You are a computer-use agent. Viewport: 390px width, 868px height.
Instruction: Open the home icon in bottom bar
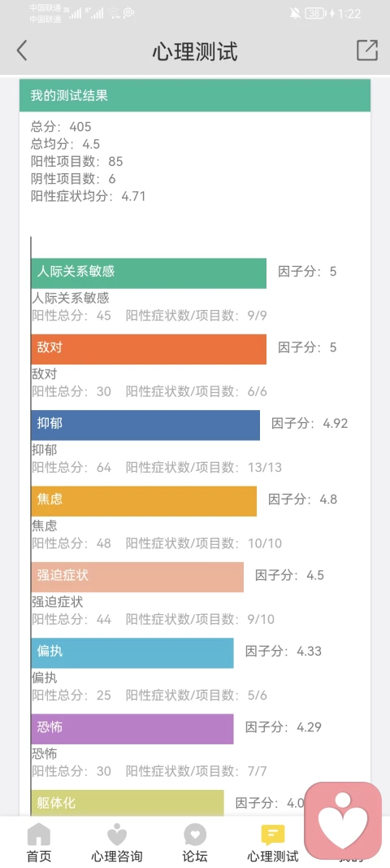pos(39,835)
